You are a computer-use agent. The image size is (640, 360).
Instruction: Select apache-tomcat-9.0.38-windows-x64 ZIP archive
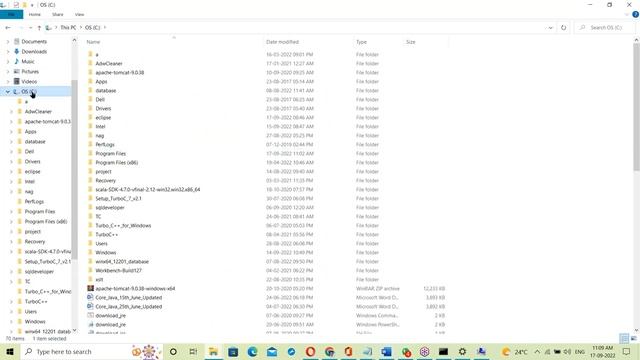point(135,288)
